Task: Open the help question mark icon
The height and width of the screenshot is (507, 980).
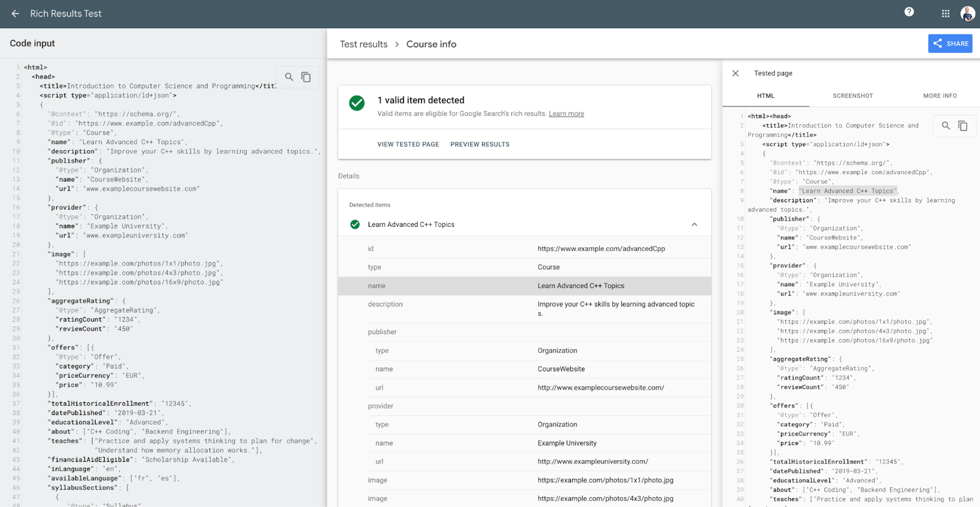Action: pos(909,12)
